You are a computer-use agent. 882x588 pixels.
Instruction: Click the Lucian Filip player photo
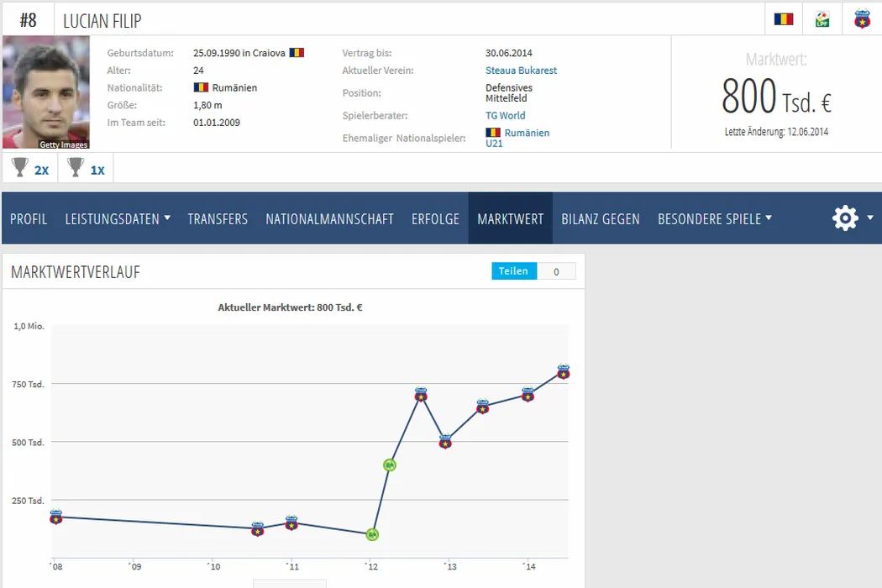tap(46, 92)
